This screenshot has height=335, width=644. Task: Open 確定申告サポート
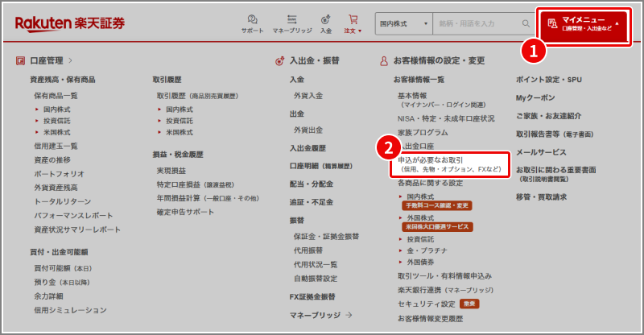(x=185, y=212)
